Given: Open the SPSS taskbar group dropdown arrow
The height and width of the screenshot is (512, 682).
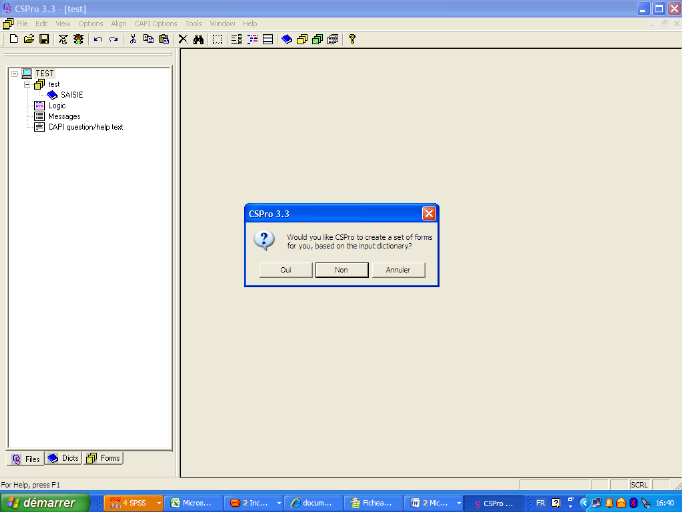Looking at the screenshot, I should pyautogui.click(x=159, y=503).
